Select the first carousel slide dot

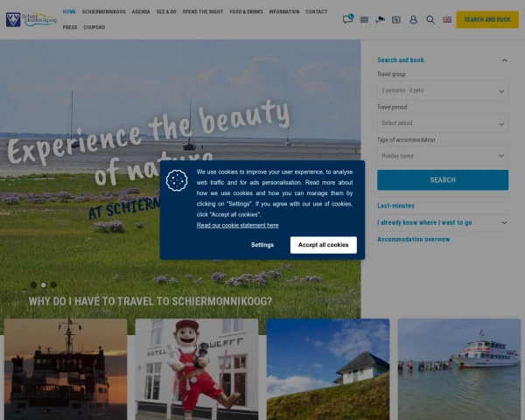(33, 284)
